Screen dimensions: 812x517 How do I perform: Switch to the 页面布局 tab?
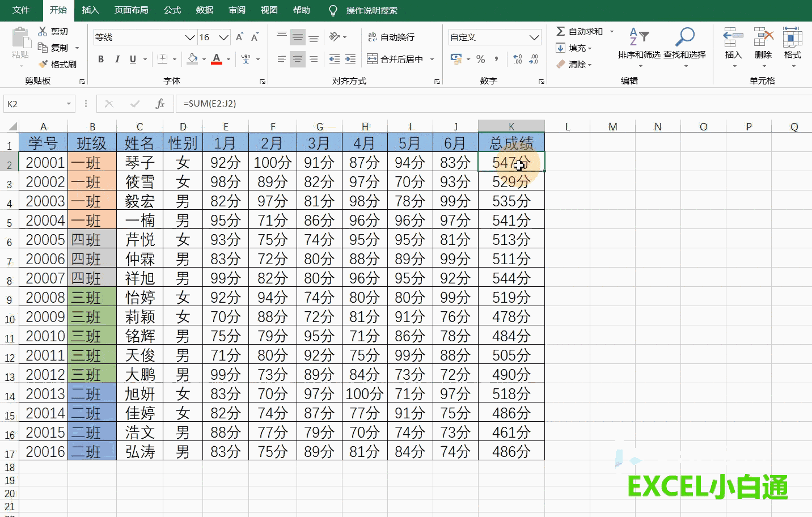point(131,10)
